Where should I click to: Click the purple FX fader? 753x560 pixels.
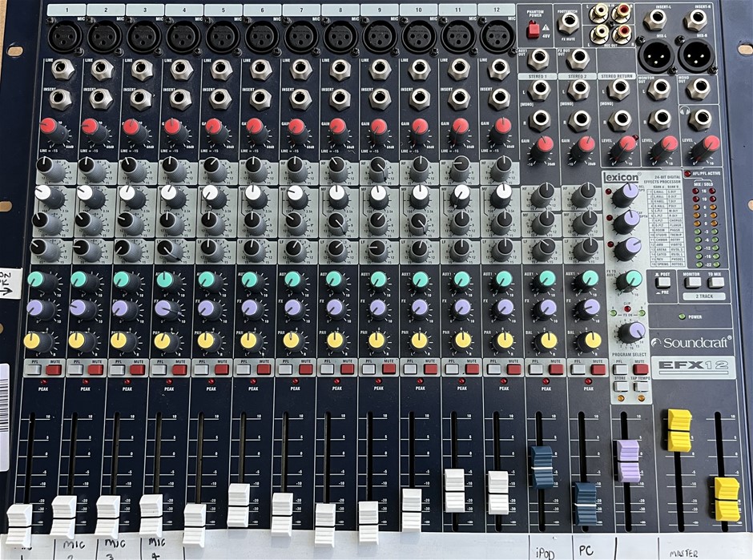point(628,460)
